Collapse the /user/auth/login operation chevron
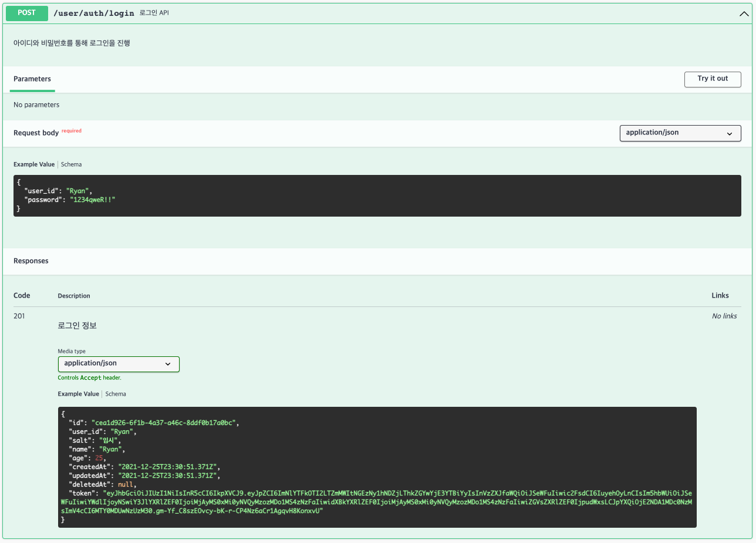This screenshot has width=756, height=543. coord(744,14)
